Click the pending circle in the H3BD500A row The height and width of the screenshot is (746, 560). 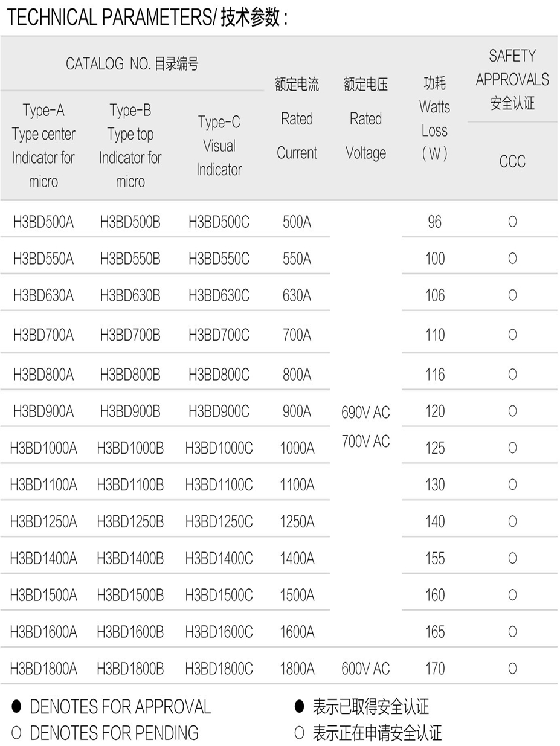(x=512, y=222)
